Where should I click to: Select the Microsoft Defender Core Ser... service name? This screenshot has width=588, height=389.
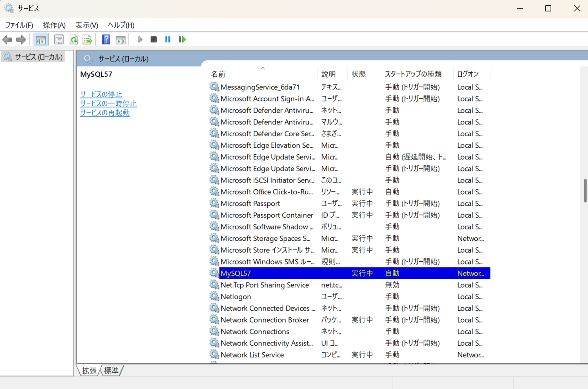click(267, 133)
